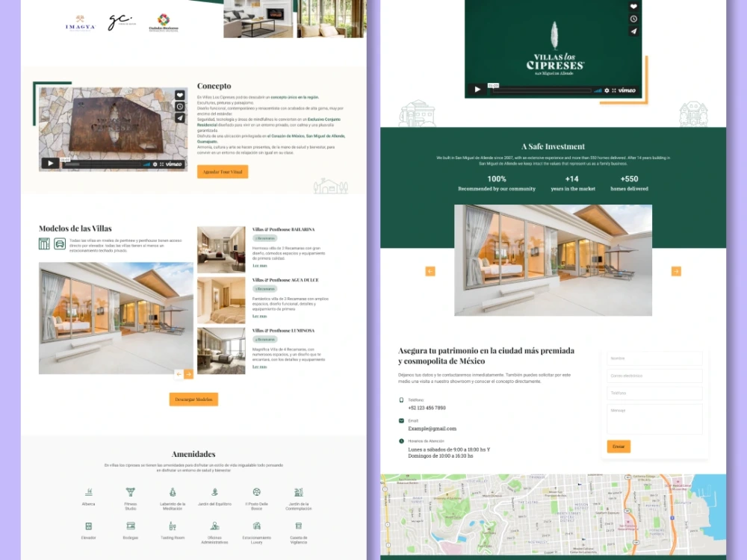This screenshot has width=747, height=560.
Task: Click the IMAGYA logo
Action: click(x=81, y=23)
